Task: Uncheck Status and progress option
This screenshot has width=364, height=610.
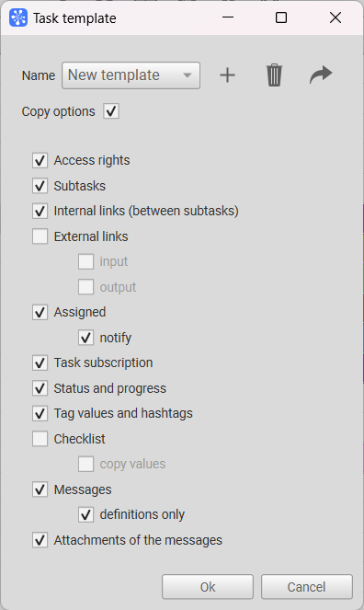Action: 40,388
